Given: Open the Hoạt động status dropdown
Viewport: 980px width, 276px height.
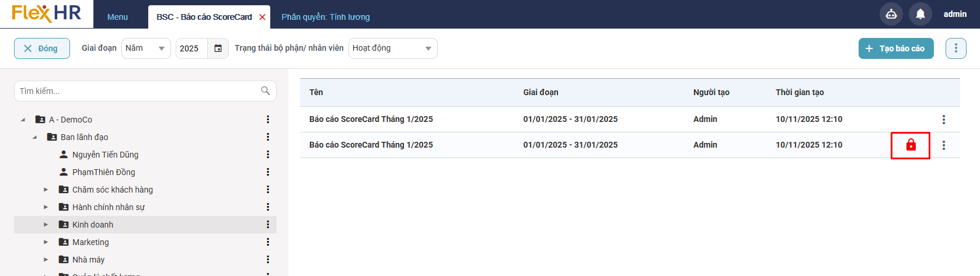Looking at the screenshot, I should 392,48.
